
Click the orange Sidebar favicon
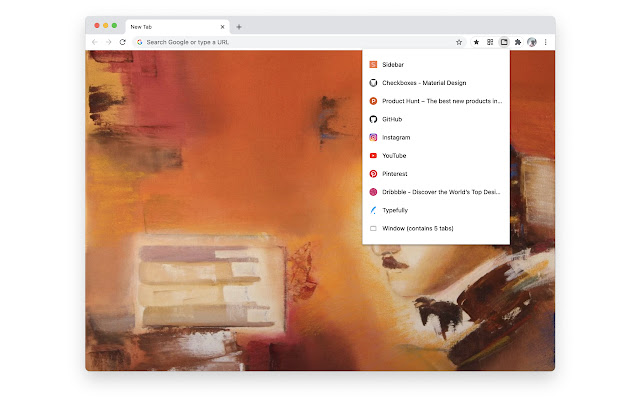[x=373, y=64]
